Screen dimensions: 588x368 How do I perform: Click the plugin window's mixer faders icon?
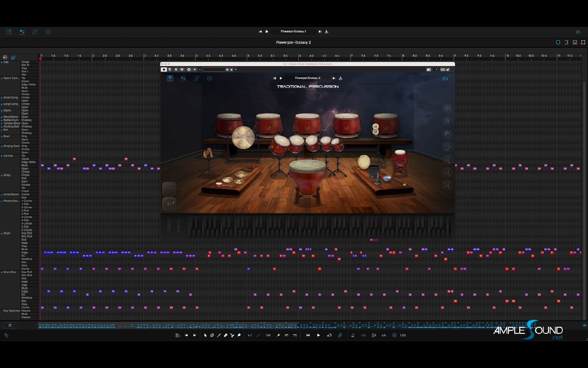click(196, 78)
